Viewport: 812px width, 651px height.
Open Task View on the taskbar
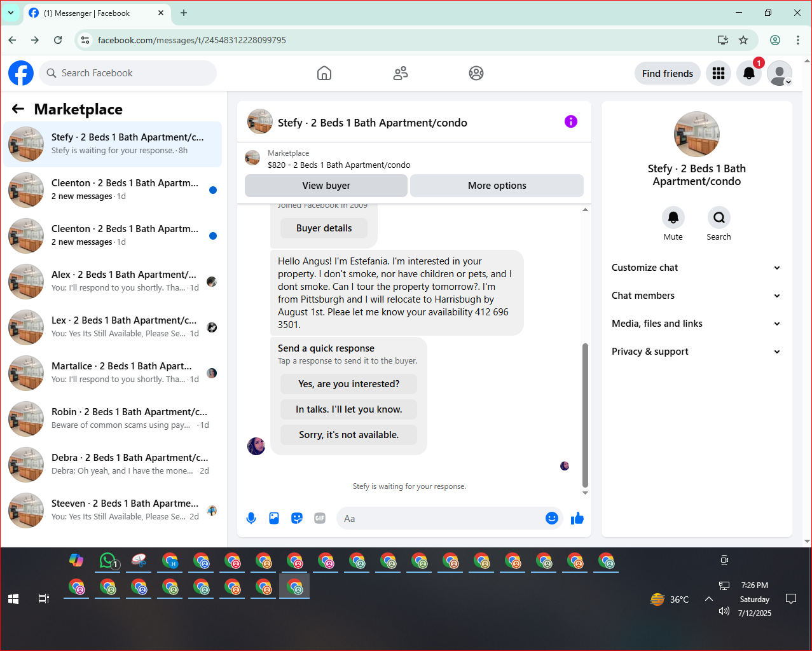44,599
